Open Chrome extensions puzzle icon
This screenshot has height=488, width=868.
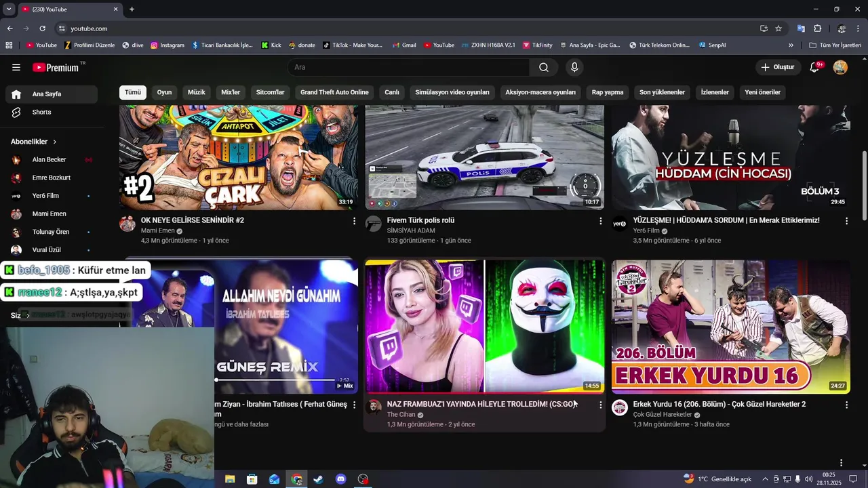click(817, 28)
